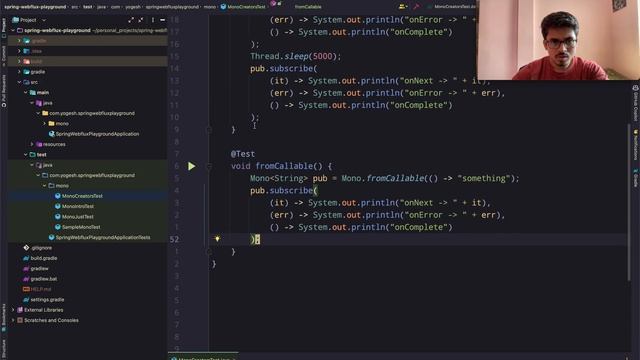Screen dimensions: 640x360
Task: Open MonoCreatorsTest run configuration dropdown
Action: (x=452, y=7)
